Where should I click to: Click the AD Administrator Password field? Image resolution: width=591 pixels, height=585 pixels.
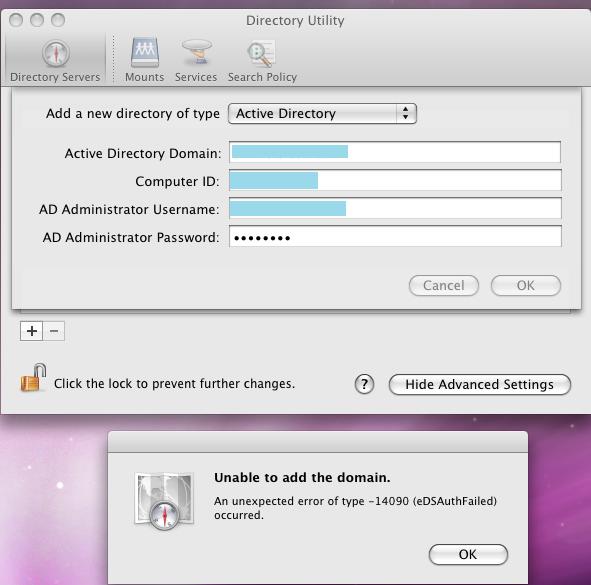395,236
